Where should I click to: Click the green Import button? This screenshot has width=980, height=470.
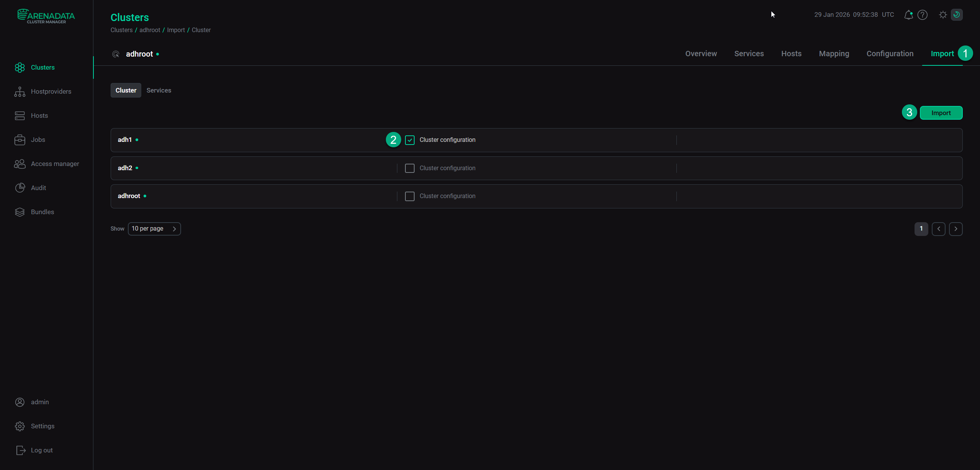point(941,113)
